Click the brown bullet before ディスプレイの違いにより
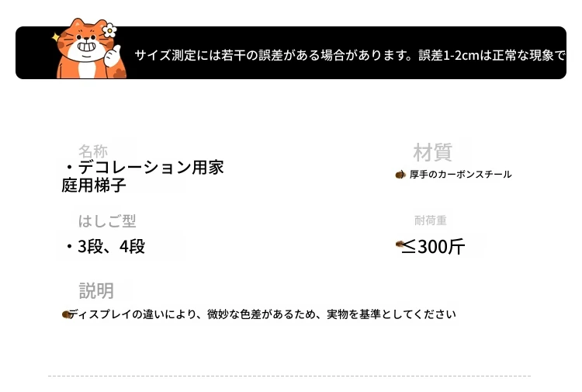 coord(66,314)
